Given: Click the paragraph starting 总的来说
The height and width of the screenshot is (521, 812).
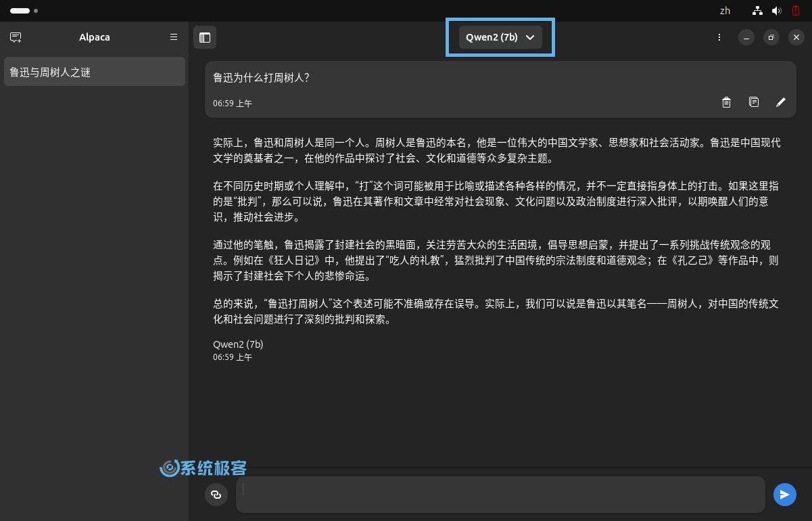Looking at the screenshot, I should [x=497, y=312].
